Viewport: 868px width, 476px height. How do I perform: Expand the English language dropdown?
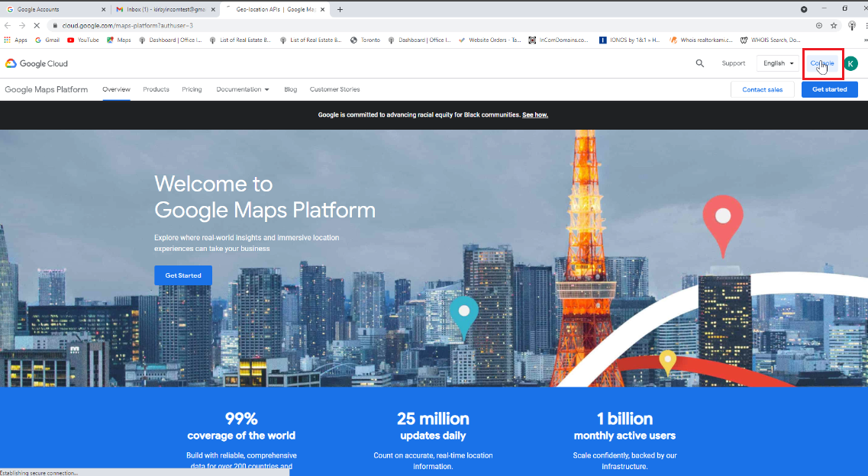(x=778, y=63)
